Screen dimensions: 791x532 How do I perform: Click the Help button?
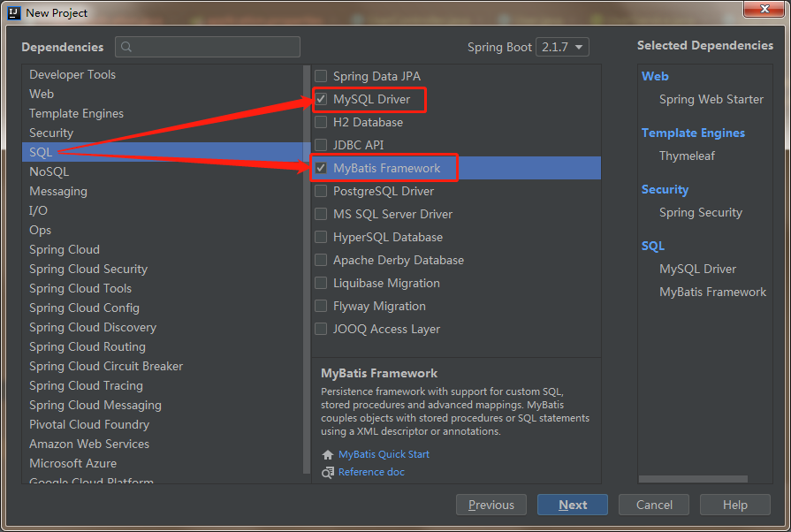tap(735, 505)
